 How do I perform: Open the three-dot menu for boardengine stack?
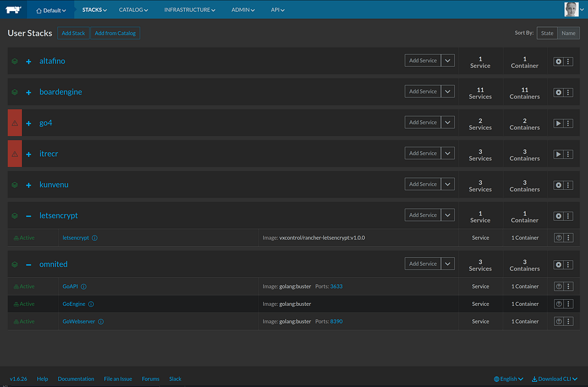pos(568,92)
